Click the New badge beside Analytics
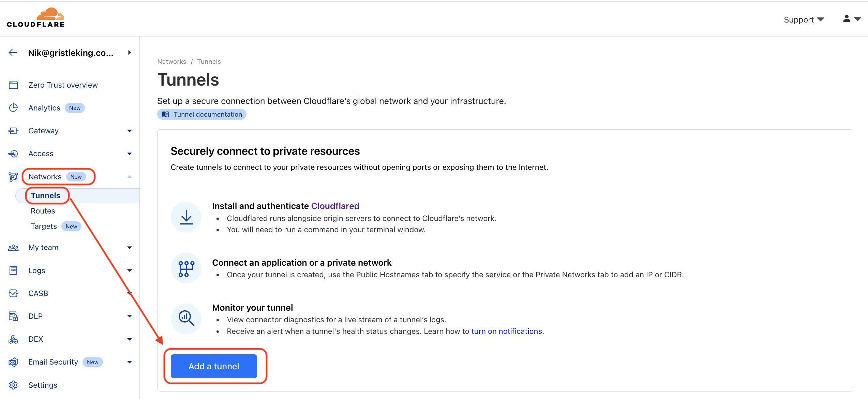Image resolution: width=868 pixels, height=399 pixels. (75, 108)
